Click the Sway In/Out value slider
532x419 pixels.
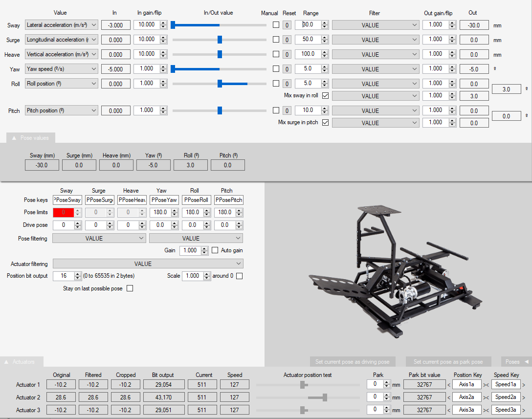[219, 25]
